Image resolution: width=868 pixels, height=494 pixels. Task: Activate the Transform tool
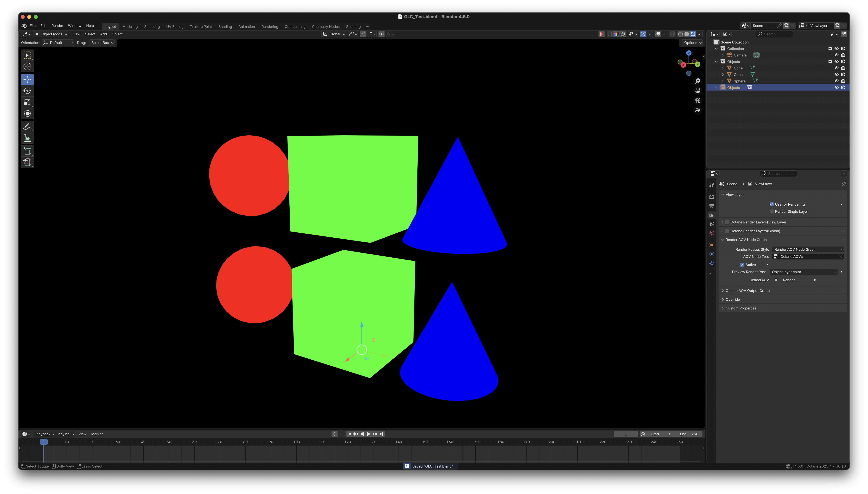pos(27,114)
